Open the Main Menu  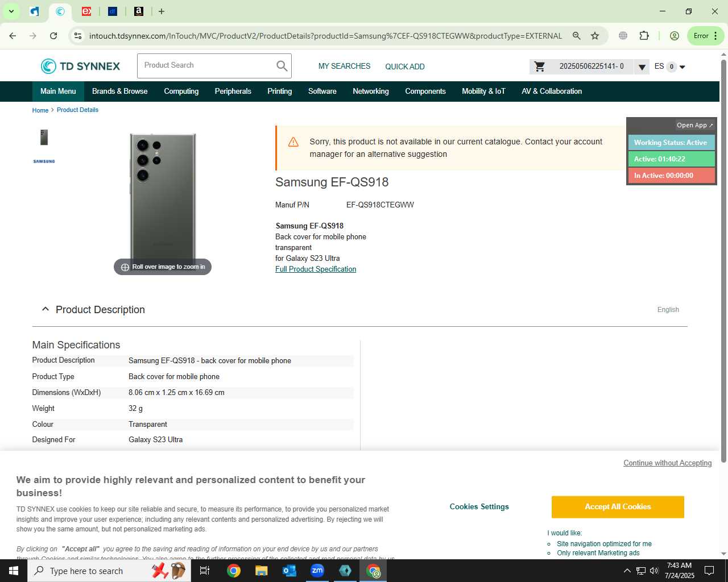58,92
